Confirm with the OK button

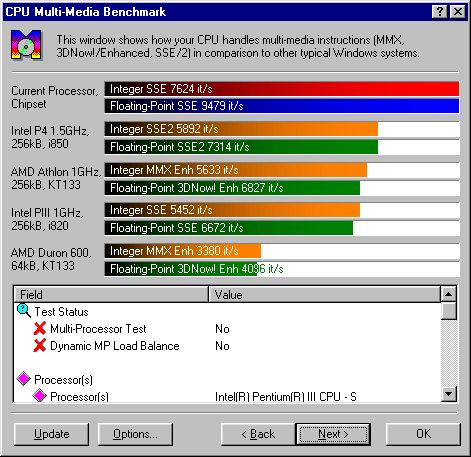point(423,434)
